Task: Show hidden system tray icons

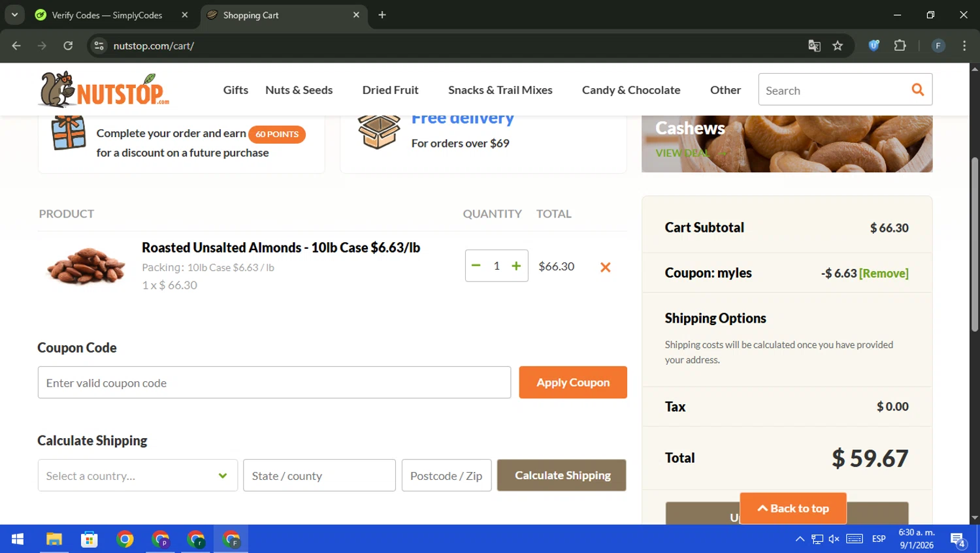Action: click(800, 539)
